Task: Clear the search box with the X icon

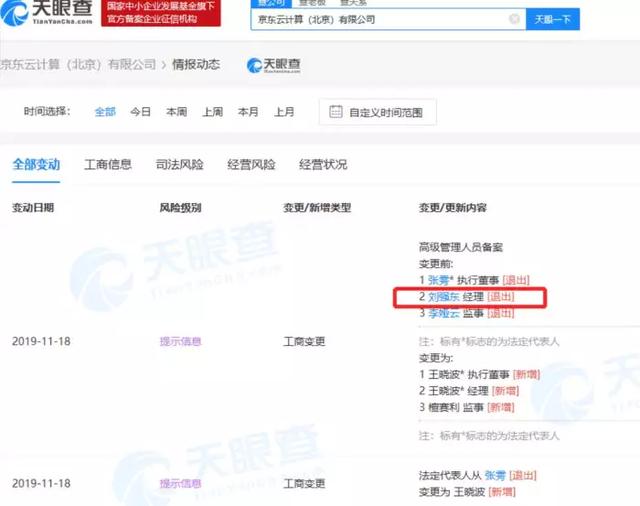Action: coord(515,19)
